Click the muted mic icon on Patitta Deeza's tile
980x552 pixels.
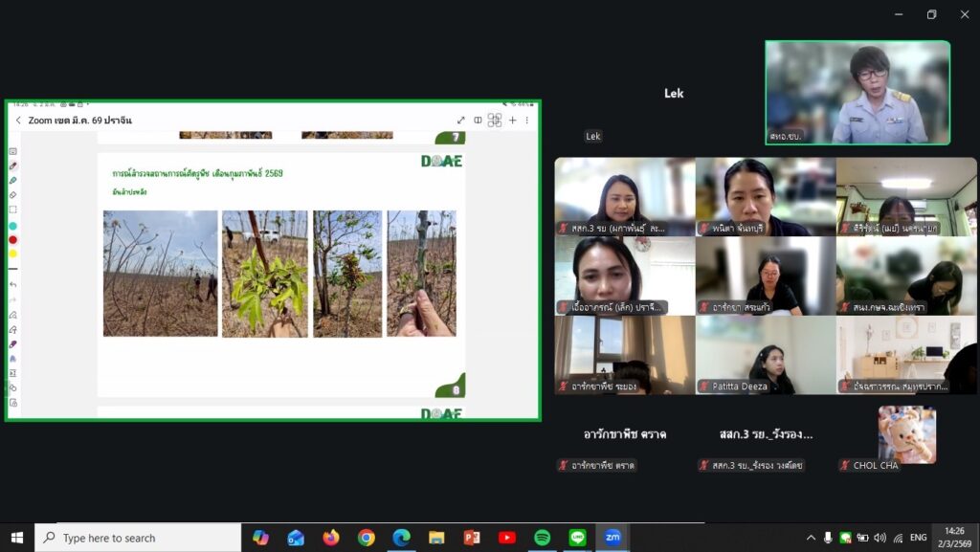704,386
